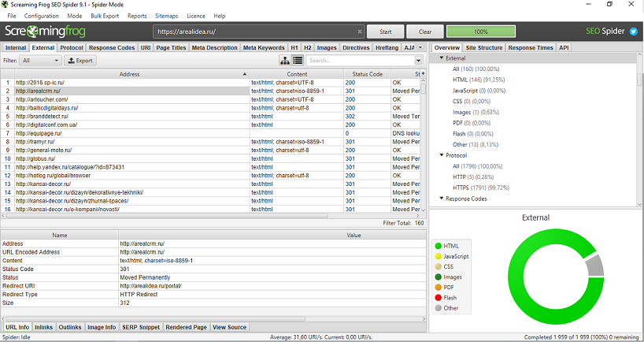Open the Image Info bottom tab
Viewport: 644px width, 342px height.
click(x=102, y=327)
